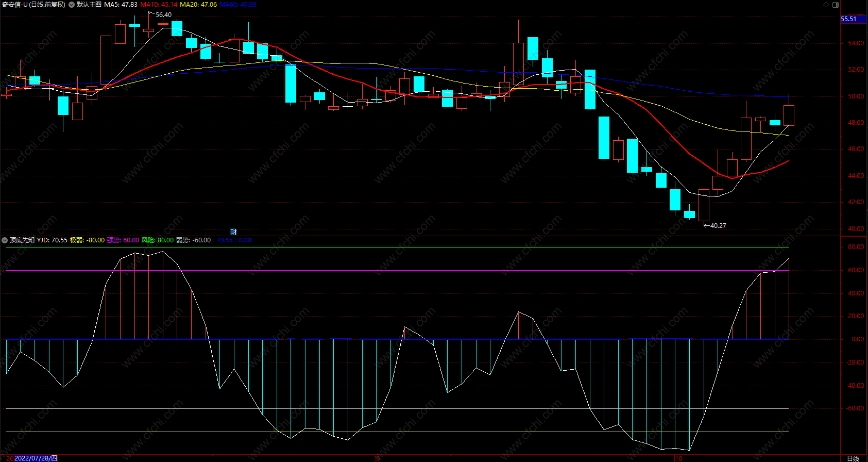Image resolution: width=868 pixels, height=462 pixels.
Task: Click the MA60: 49.99 value
Action: coord(238,5)
